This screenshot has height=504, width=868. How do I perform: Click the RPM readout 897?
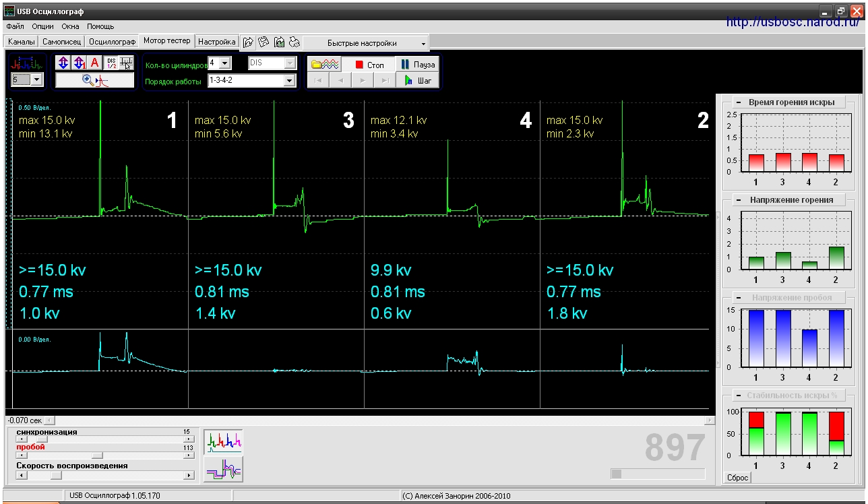[x=675, y=448]
